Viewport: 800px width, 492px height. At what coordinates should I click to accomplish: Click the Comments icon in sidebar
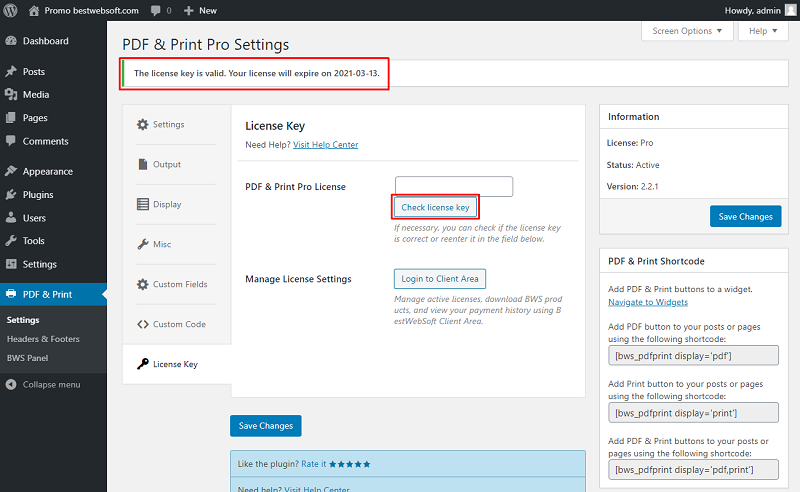coord(11,141)
